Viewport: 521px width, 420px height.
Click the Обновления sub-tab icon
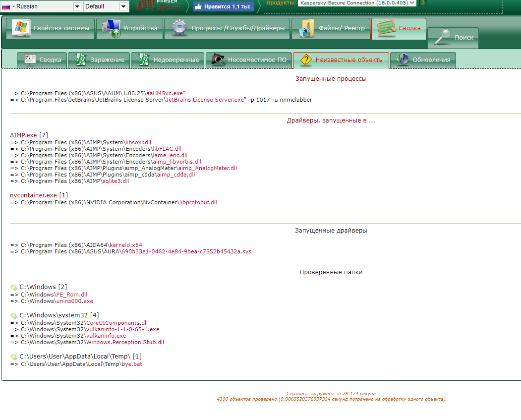403,60
